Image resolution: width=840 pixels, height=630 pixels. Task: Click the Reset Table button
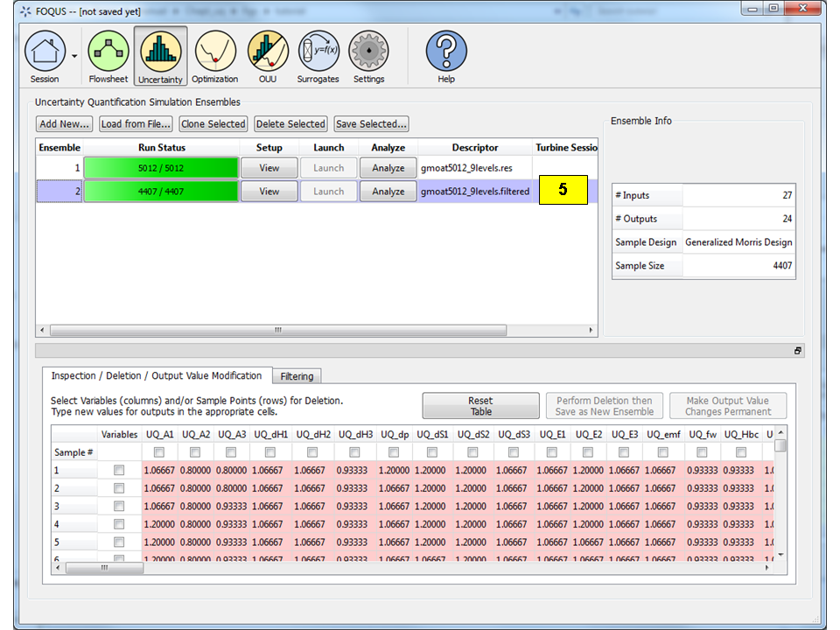pyautogui.click(x=480, y=405)
